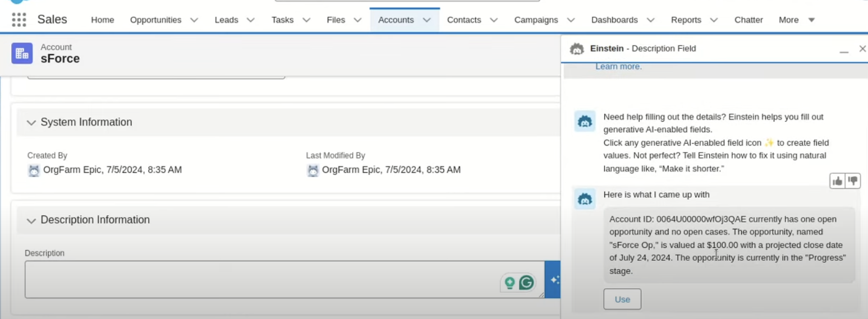
Task: Open the App Launcher grid icon
Action: tap(19, 20)
